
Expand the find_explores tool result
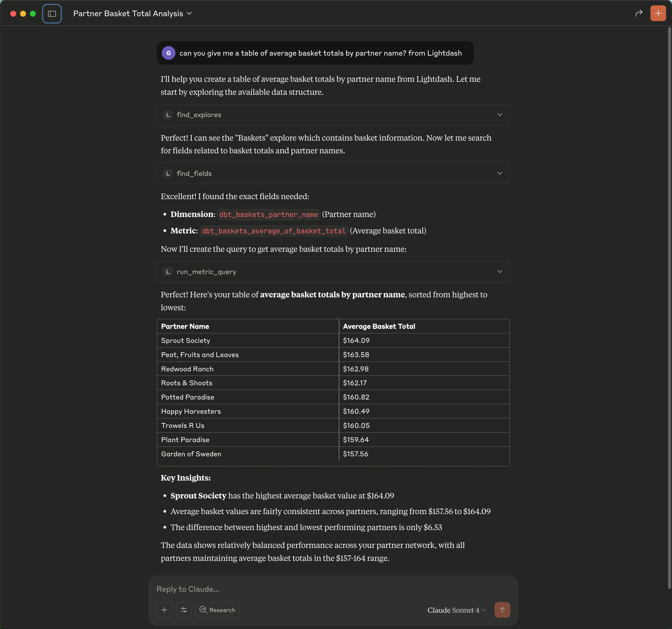coord(500,115)
